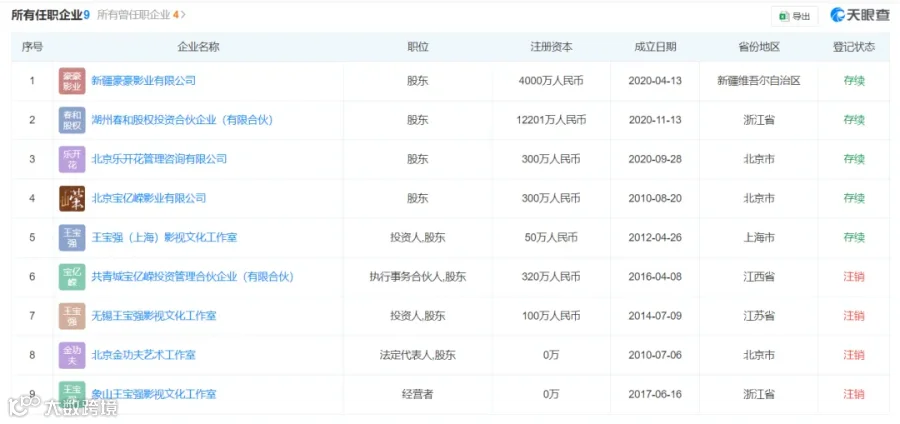Click the 12201万人民币 capital cell
Viewport: 900px width, 424px height.
(551, 120)
